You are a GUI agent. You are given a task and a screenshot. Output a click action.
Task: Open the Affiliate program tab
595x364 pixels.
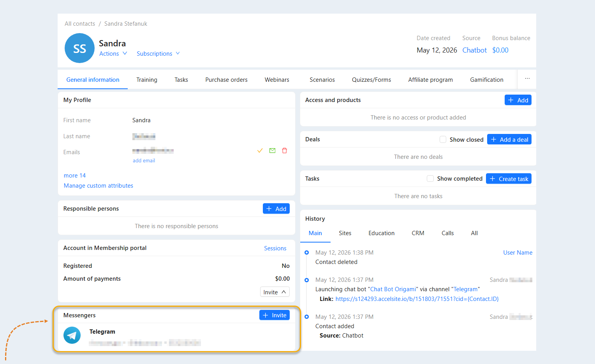pos(430,80)
